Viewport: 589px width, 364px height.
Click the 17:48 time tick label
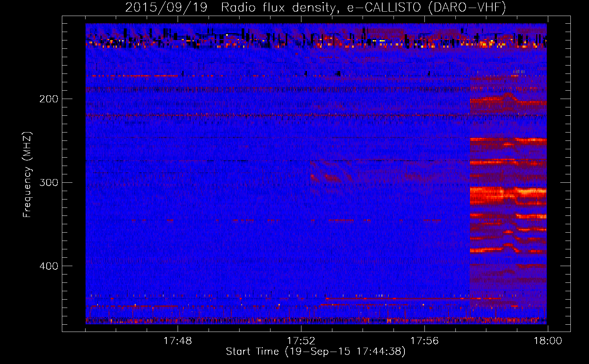(178, 341)
